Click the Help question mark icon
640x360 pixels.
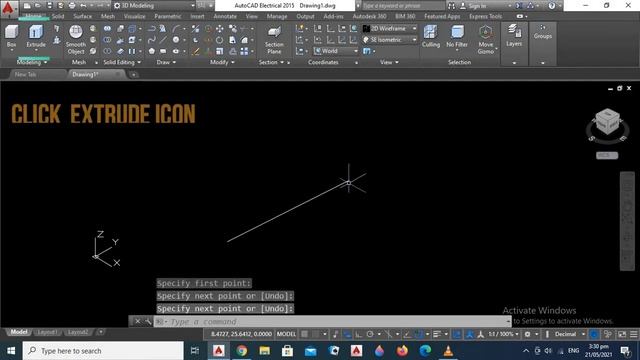click(552, 6)
